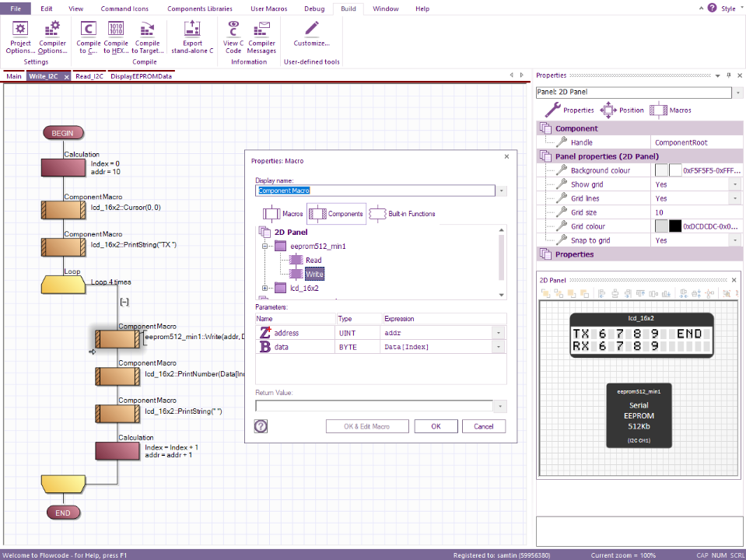The height and width of the screenshot is (560, 746).
Task: Click the help question mark beside Style
Action: click(712, 8)
